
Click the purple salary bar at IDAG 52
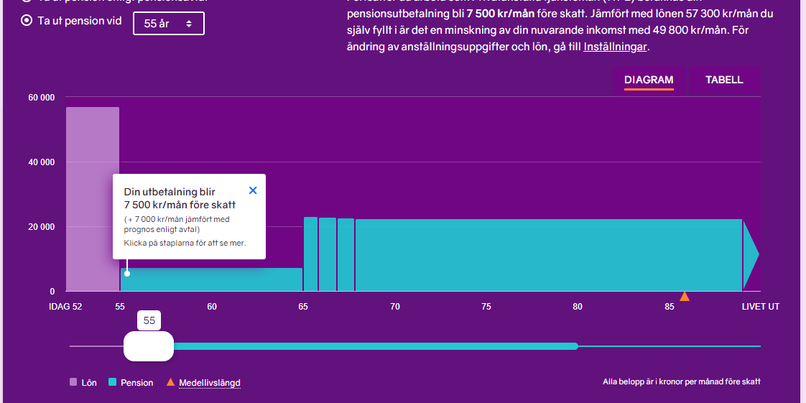[93, 198]
